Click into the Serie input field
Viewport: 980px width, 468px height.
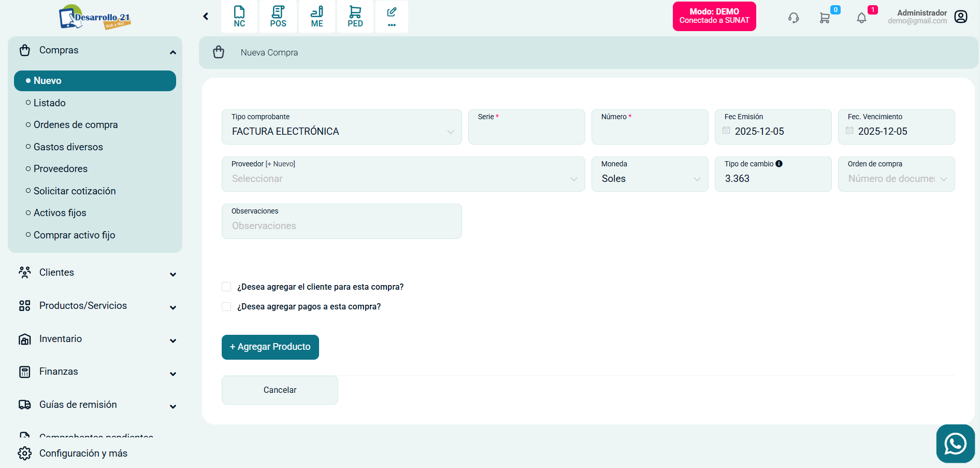coord(526,132)
